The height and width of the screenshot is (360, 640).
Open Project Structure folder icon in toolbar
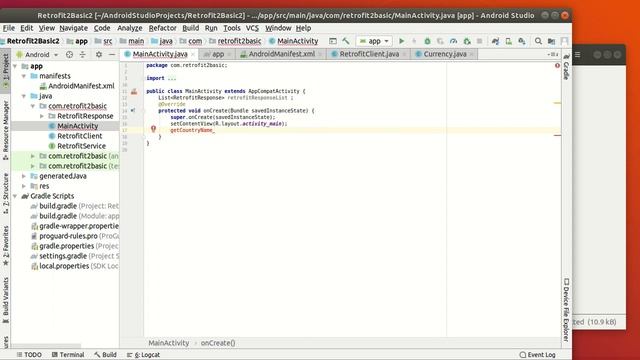(x=551, y=41)
